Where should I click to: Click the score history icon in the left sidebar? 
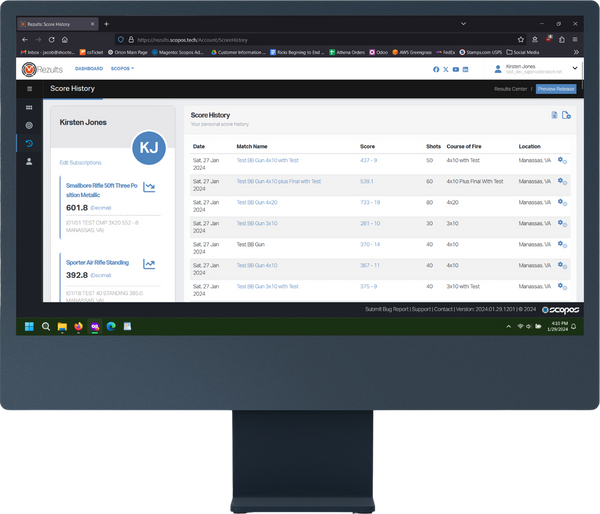pos(29,143)
